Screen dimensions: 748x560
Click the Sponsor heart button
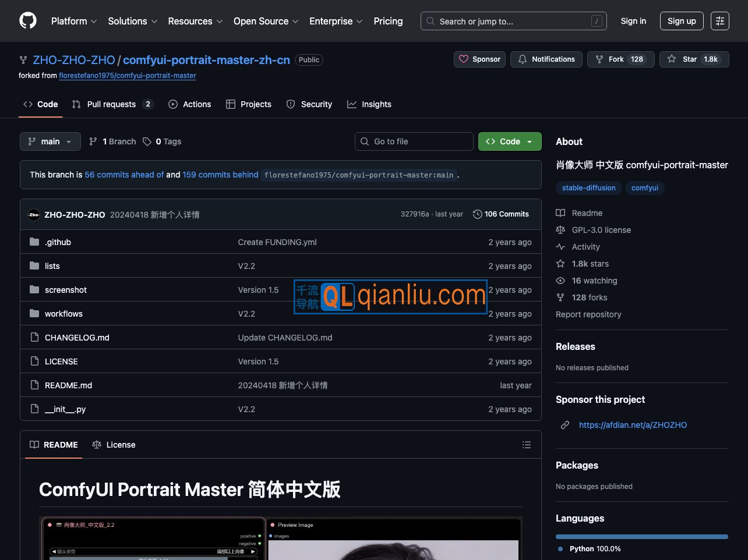tap(479, 59)
